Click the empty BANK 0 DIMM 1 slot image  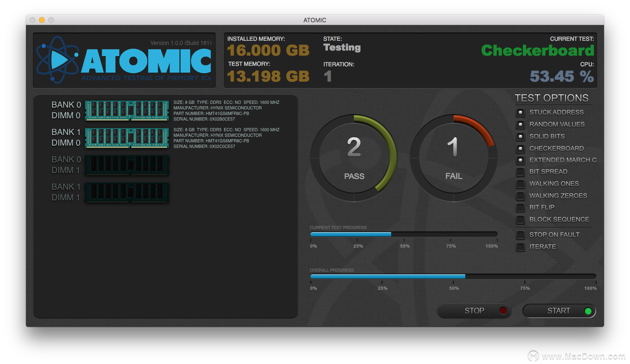tap(127, 165)
